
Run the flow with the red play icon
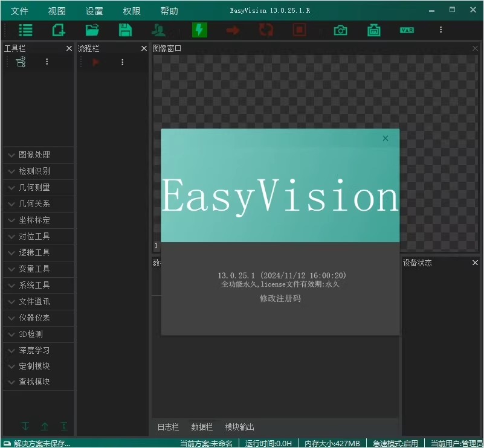(x=95, y=62)
